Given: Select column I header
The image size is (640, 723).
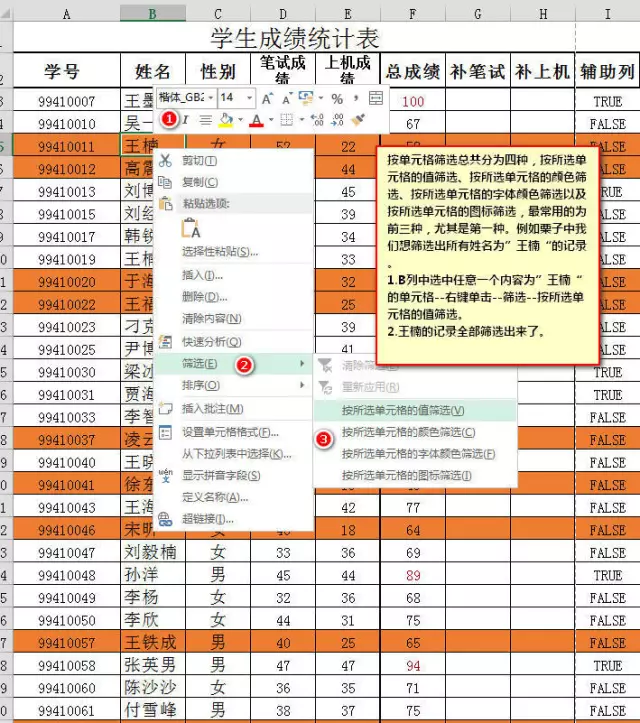Looking at the screenshot, I should coord(608,14).
